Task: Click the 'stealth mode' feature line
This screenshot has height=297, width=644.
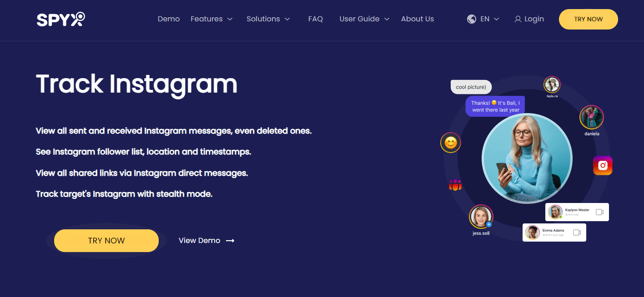Action: (x=124, y=194)
